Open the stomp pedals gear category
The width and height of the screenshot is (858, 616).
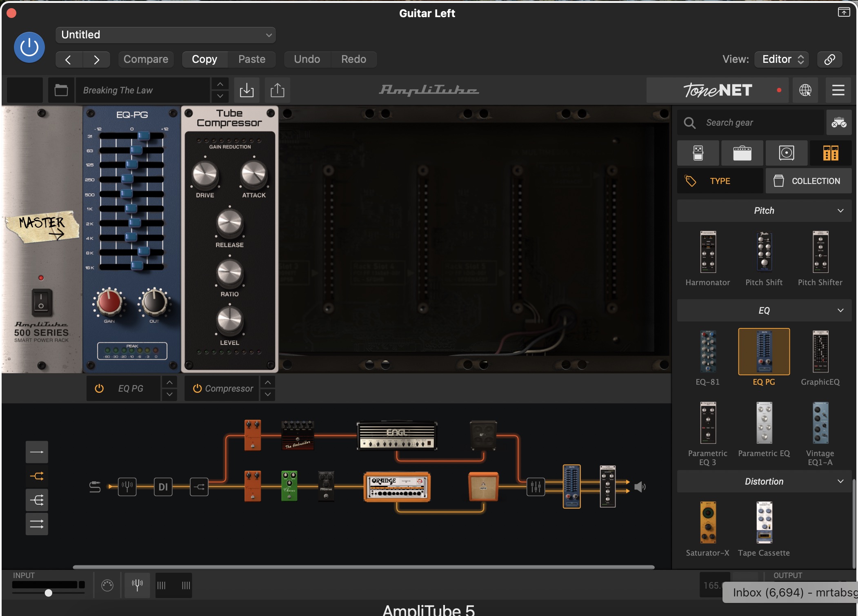[x=698, y=153]
